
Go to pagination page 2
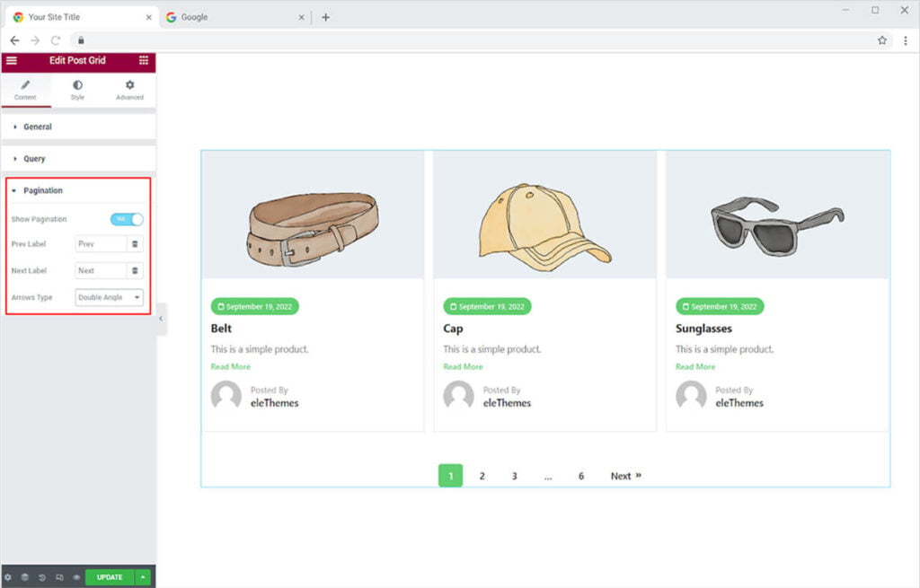click(482, 477)
